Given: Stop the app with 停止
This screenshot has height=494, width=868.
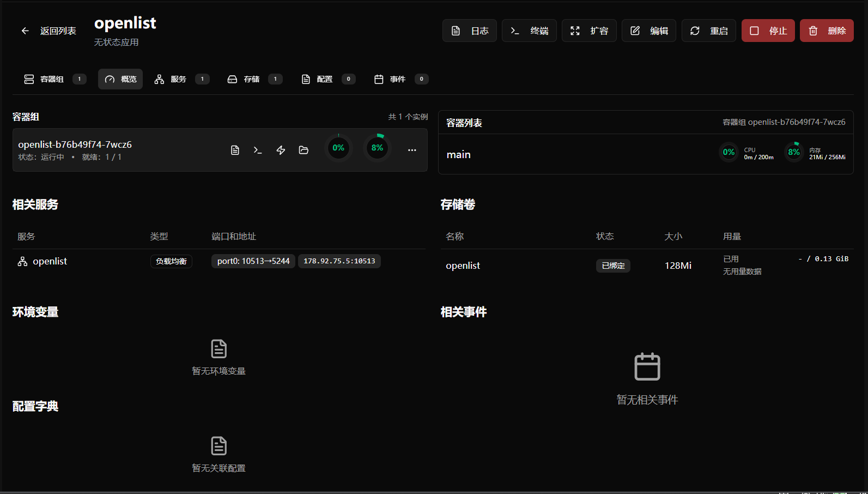Looking at the screenshot, I should coord(768,31).
